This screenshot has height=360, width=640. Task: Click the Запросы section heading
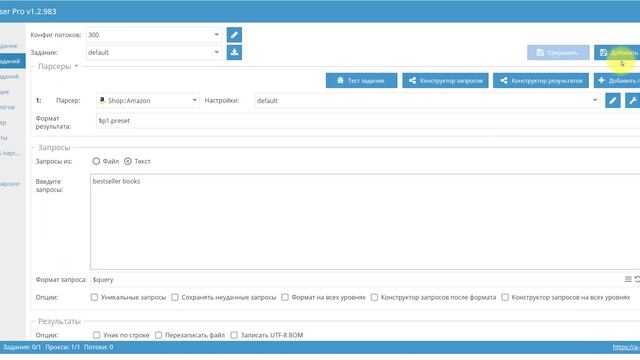coord(54,147)
